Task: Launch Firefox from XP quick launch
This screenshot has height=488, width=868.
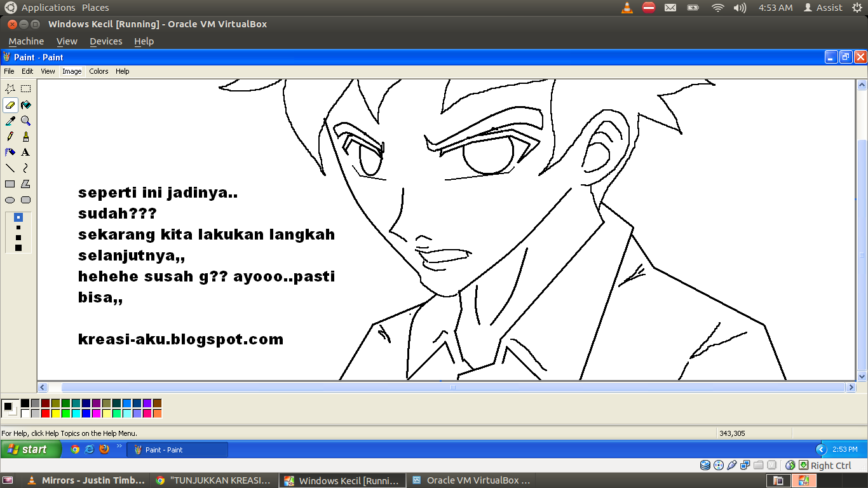Action: 104,449
